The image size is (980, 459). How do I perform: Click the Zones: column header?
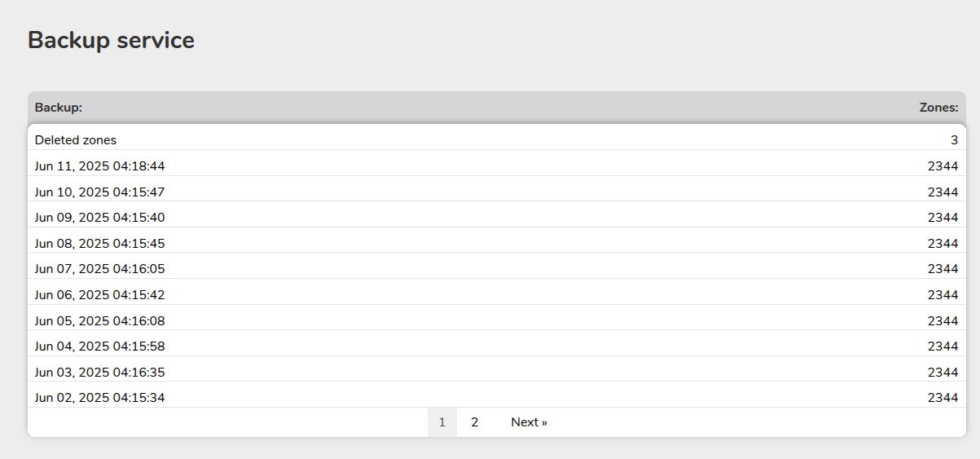938,108
